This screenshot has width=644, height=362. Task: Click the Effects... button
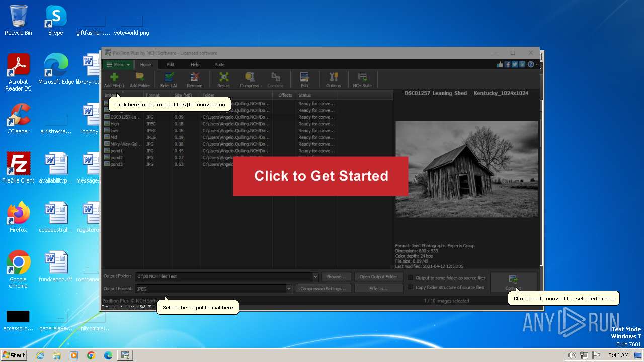coord(378,289)
